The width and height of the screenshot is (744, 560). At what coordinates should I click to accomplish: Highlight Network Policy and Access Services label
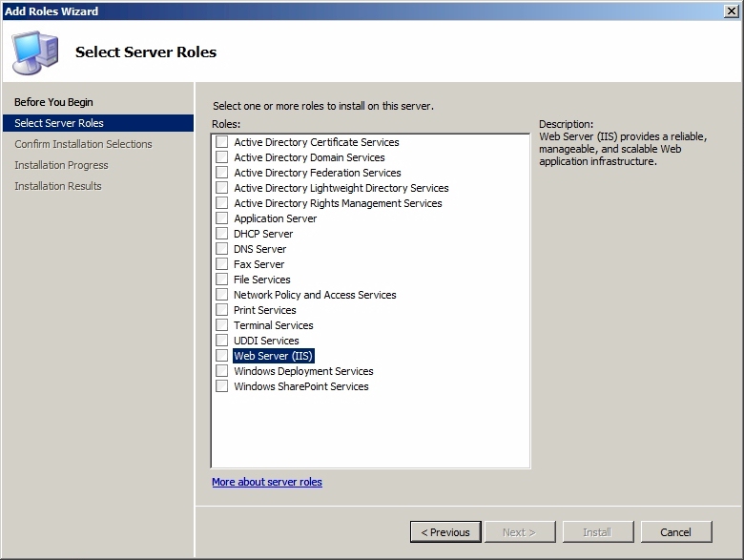[315, 295]
